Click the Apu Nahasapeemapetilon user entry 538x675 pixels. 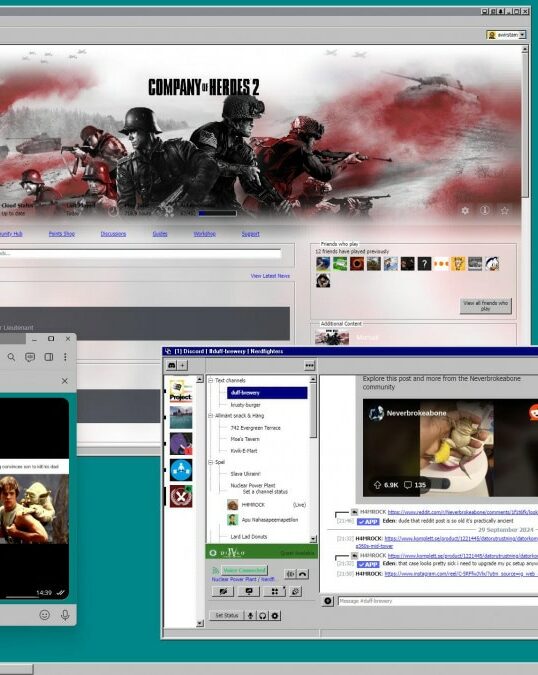click(x=263, y=520)
